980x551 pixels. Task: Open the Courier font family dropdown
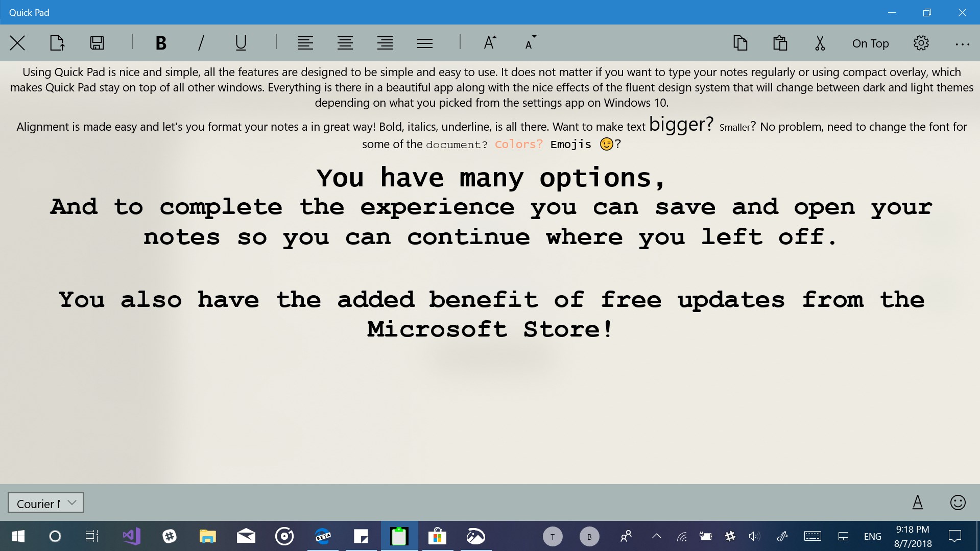[x=46, y=503]
